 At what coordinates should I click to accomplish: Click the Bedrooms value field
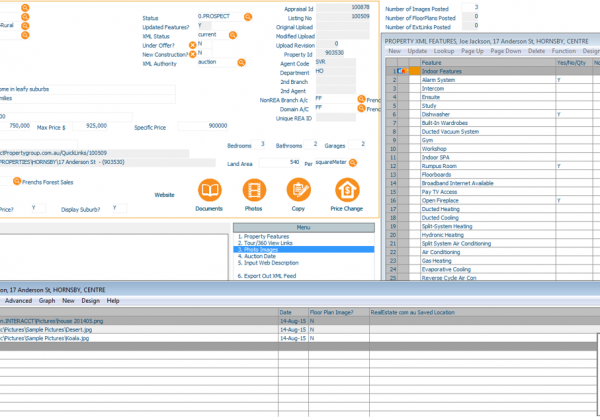[258, 144]
